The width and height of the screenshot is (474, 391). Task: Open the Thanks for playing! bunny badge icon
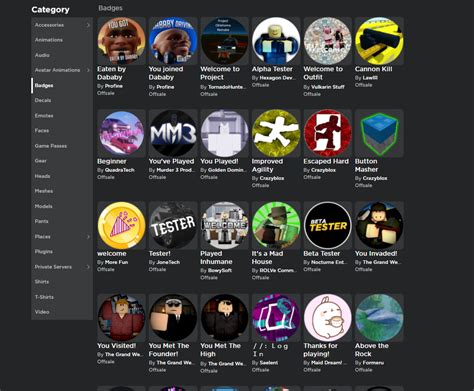[328, 318]
